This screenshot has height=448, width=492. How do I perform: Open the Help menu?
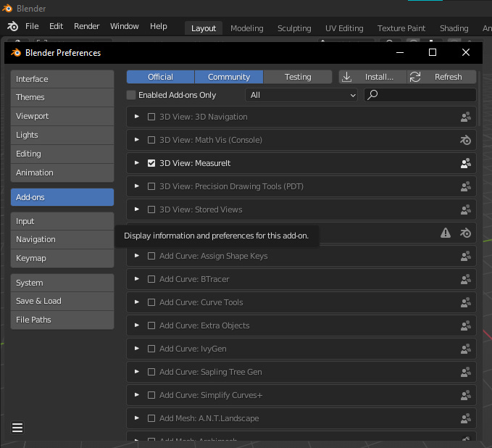click(159, 26)
